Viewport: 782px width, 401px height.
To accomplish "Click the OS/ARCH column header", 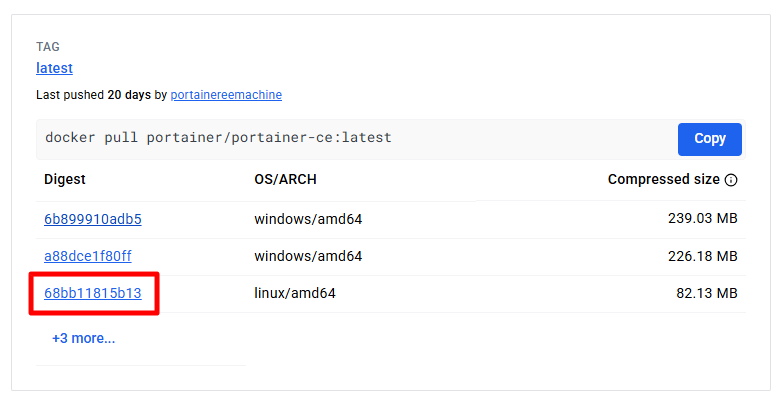I will [285, 179].
